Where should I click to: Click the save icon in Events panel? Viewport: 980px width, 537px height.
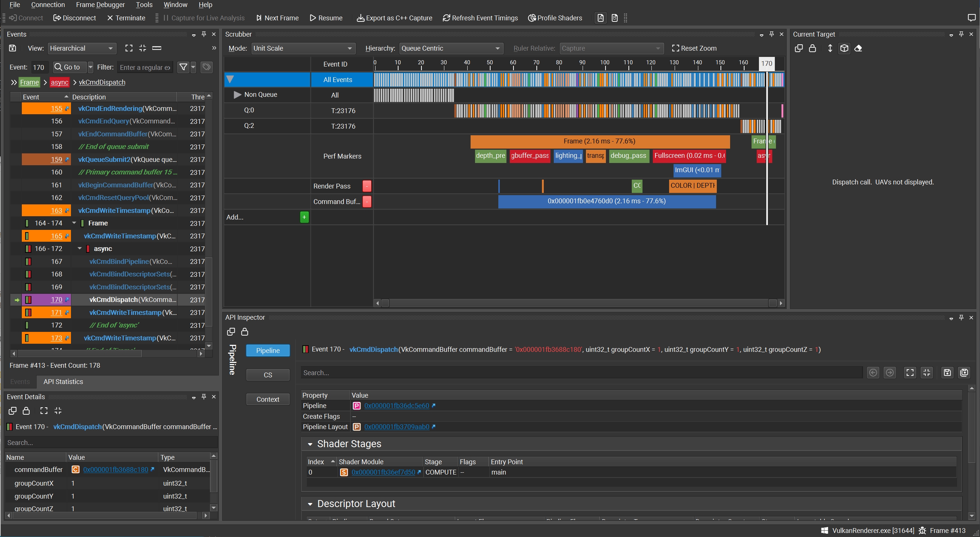[x=13, y=48]
